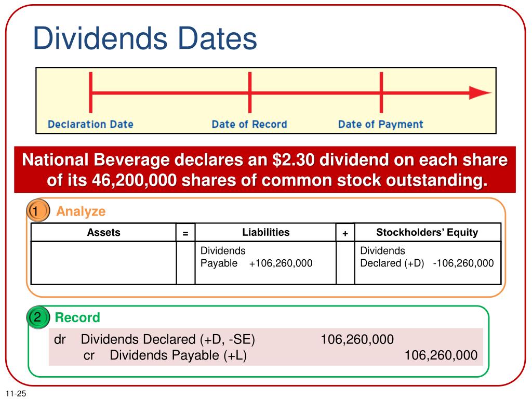
Task: Select the 'Assets' column header
Action: (103, 232)
